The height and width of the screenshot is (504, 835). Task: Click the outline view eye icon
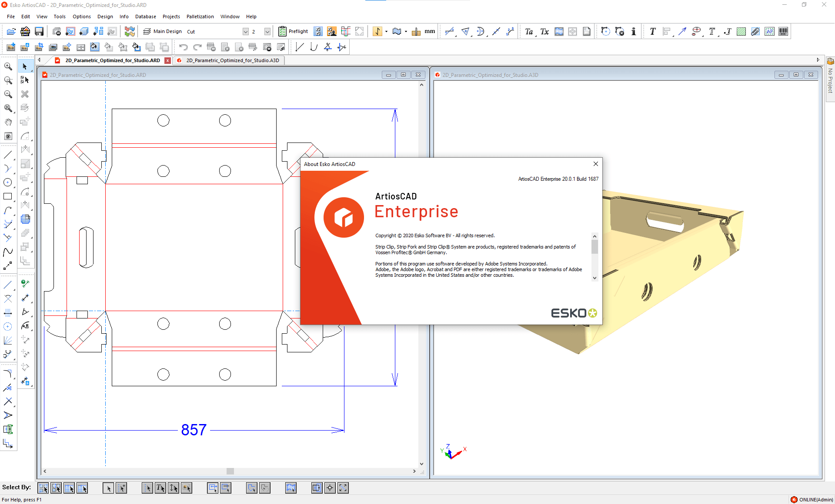pos(8,136)
